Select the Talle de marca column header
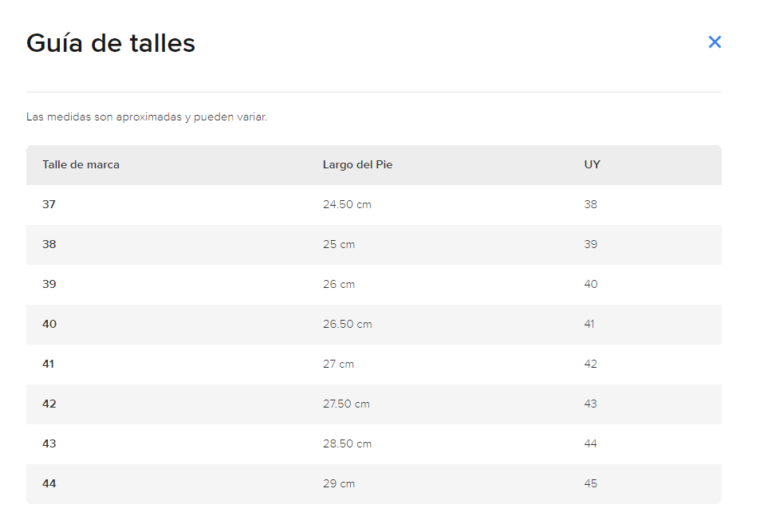The image size is (764, 532). [x=81, y=165]
